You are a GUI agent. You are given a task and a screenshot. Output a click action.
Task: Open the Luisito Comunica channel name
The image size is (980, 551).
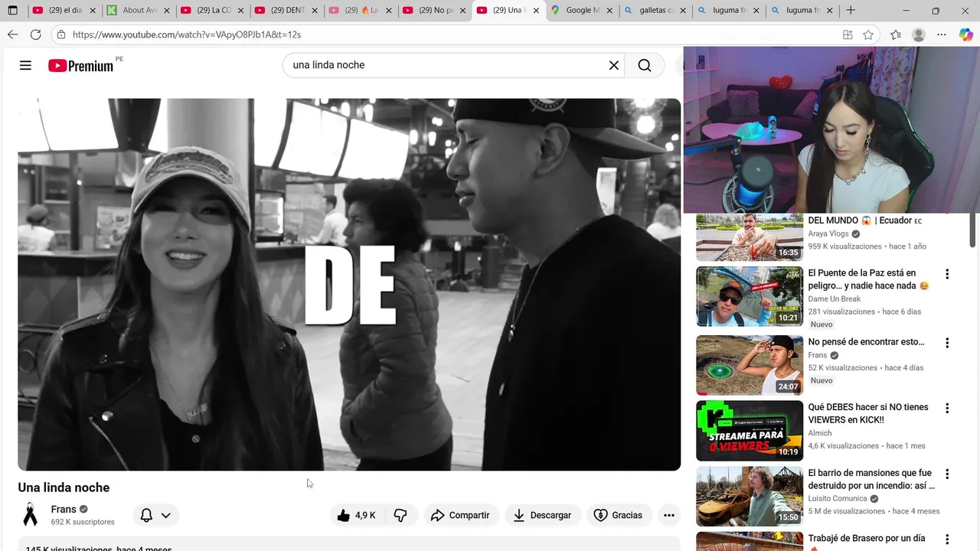(838, 499)
